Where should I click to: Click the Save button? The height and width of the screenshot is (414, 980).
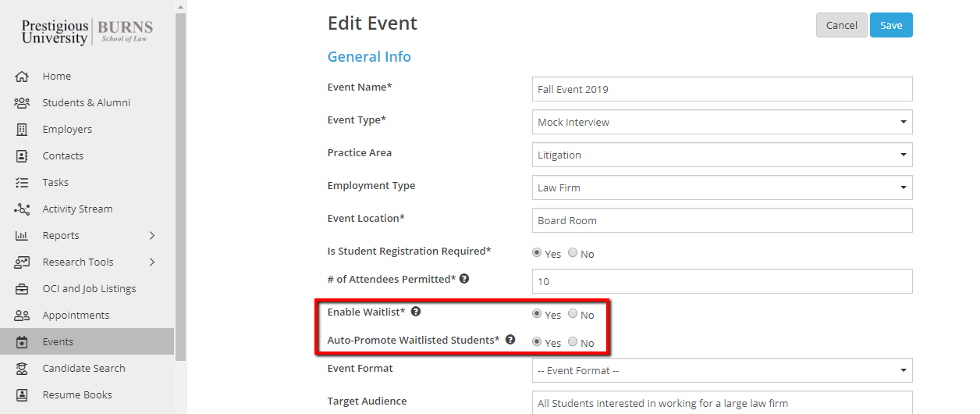point(891,25)
